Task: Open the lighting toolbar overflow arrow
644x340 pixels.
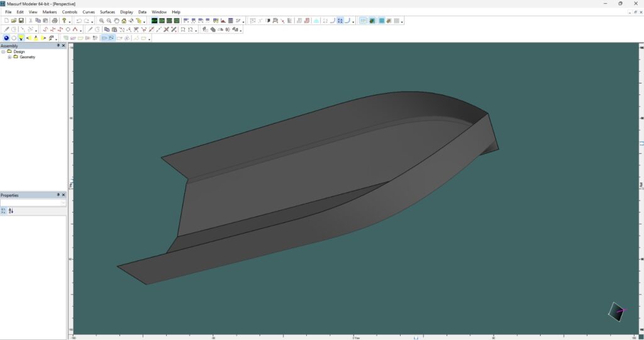Action: 56,38
